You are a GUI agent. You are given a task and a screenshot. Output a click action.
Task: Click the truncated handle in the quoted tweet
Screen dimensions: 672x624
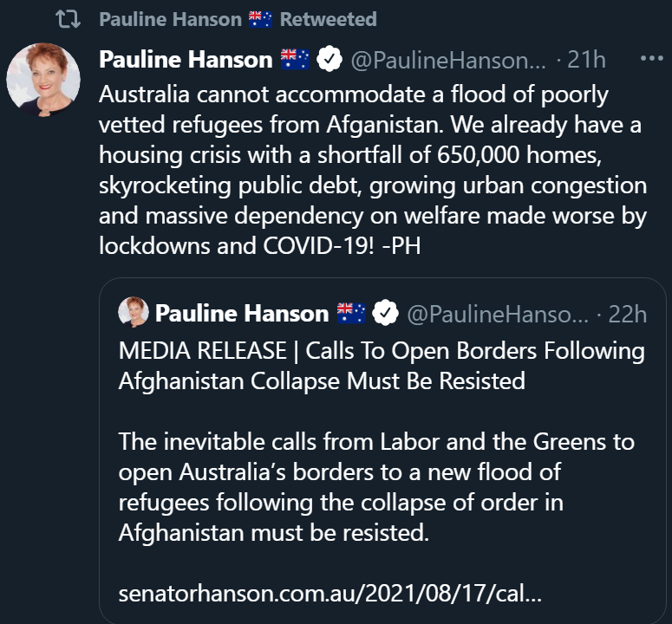(497, 313)
